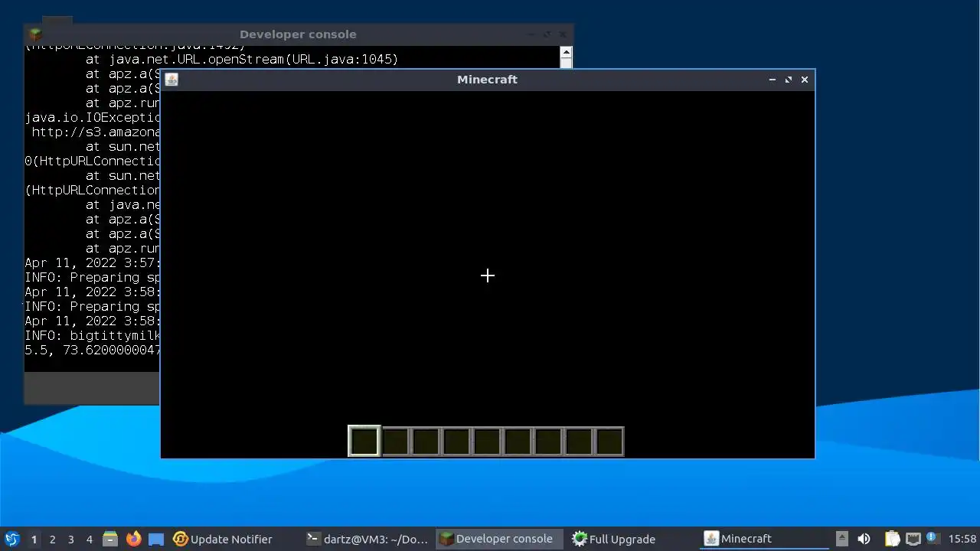Expand the hidden system tray icons

pos(841,539)
